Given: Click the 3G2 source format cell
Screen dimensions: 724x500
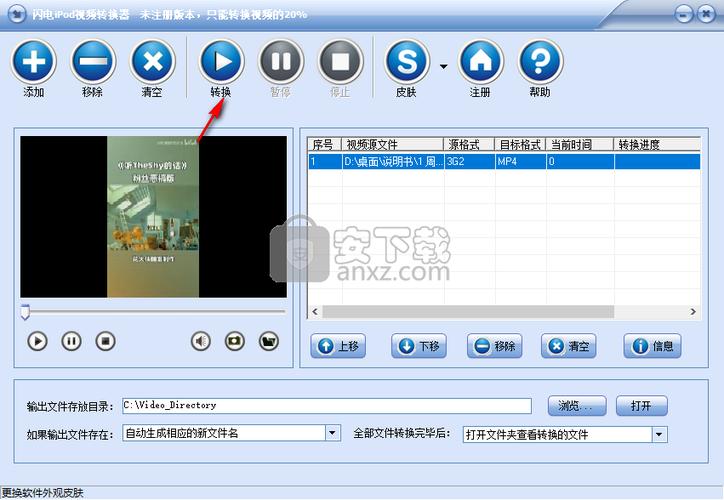Looking at the screenshot, I should [470, 162].
